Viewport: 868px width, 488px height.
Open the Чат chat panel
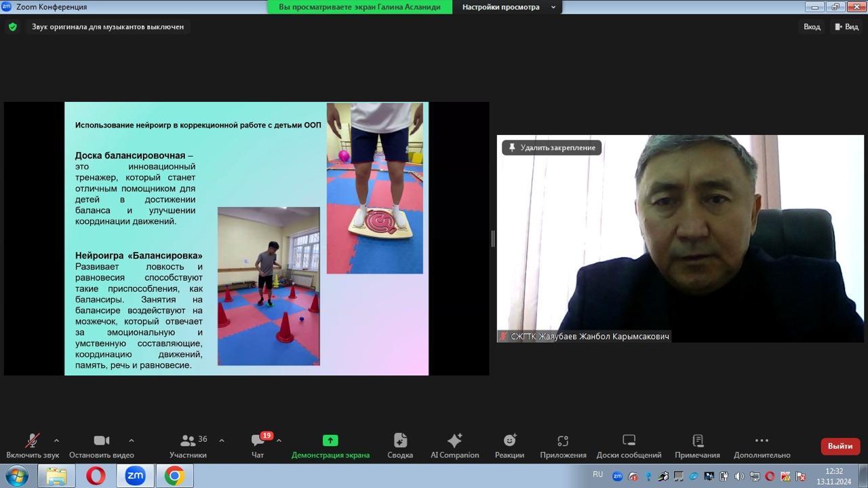(258, 446)
